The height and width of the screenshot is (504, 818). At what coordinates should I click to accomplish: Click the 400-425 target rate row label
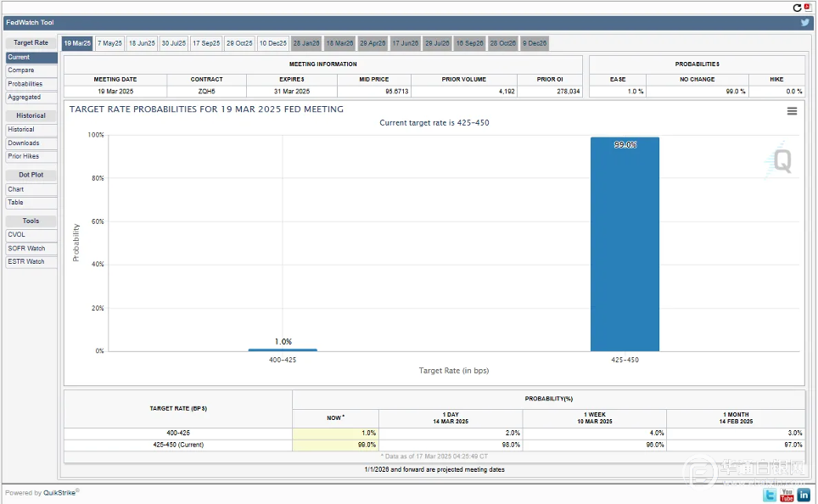click(178, 433)
